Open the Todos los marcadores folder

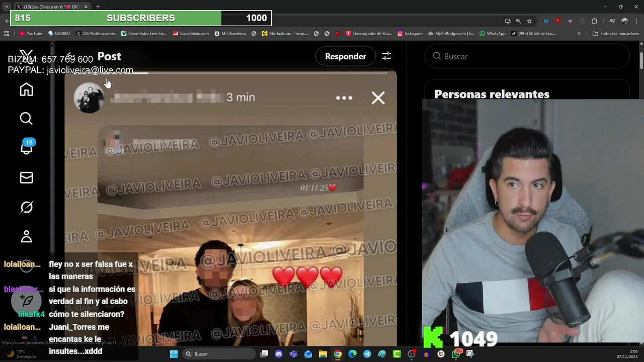616,34
